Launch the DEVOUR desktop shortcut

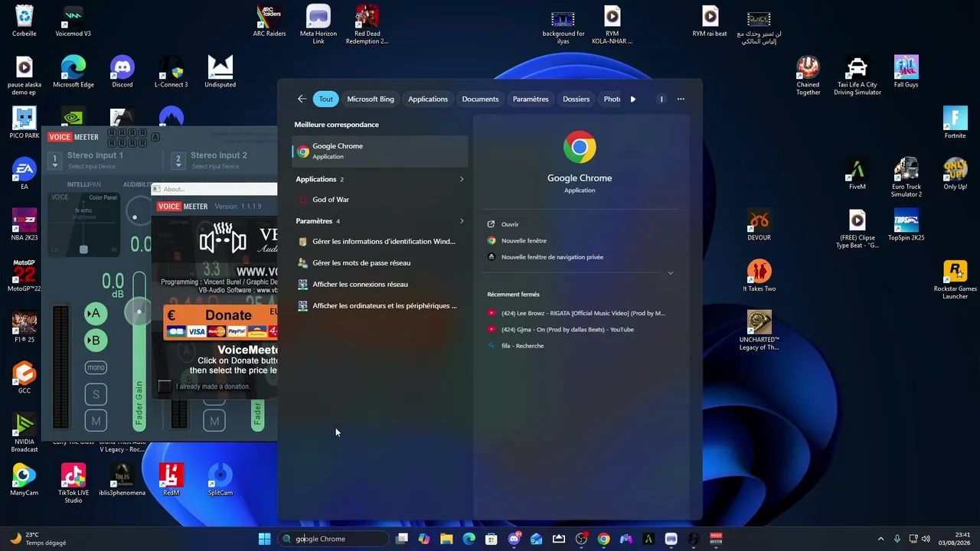coord(759,225)
